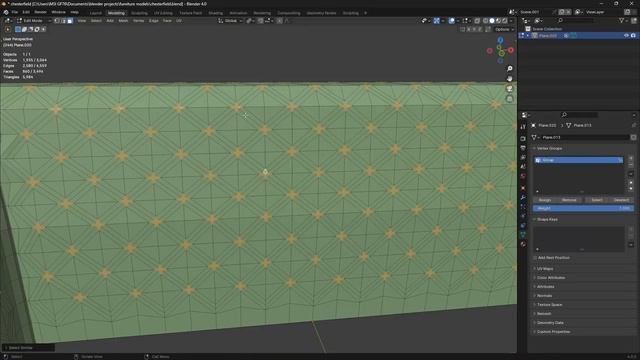640x360 pixels.
Task: Click the pan hand viewport icon
Action: click(x=509, y=78)
